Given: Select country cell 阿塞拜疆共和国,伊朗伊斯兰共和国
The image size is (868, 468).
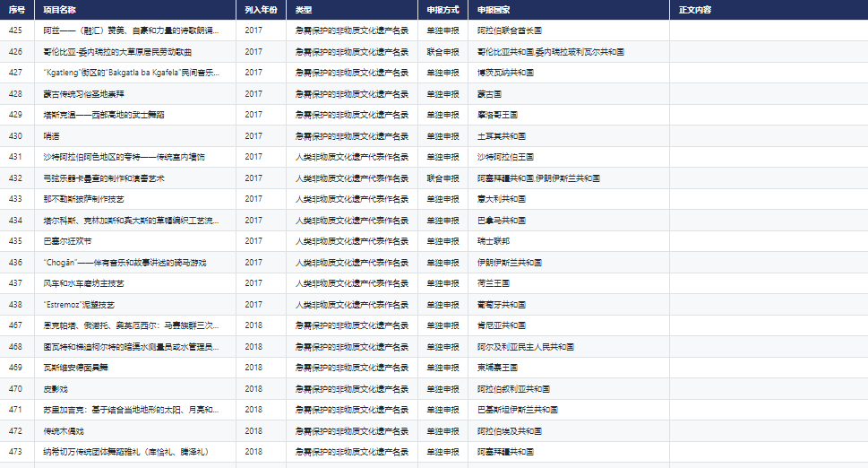Looking at the screenshot, I should (x=538, y=178).
